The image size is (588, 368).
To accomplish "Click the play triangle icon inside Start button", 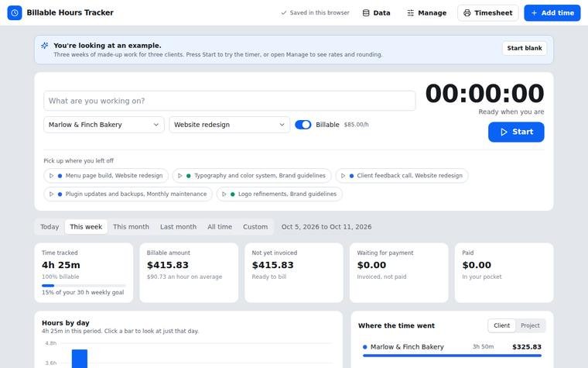I will 504,132.
